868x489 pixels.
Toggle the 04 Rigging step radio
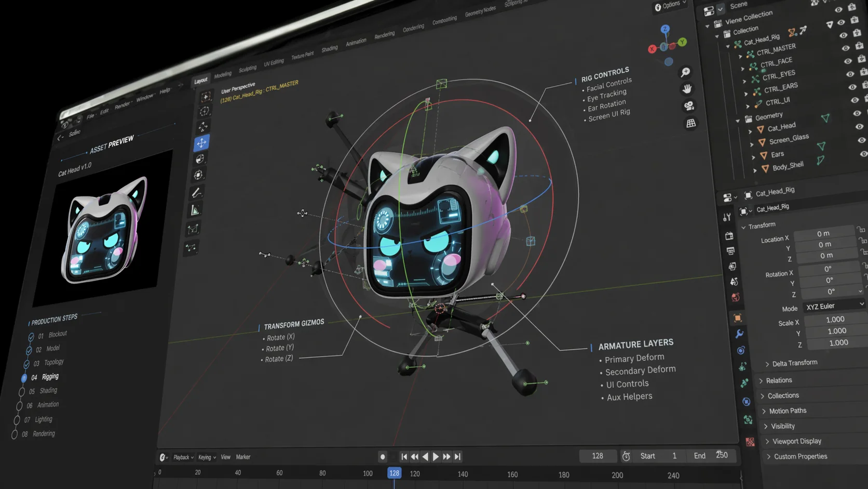(x=24, y=378)
